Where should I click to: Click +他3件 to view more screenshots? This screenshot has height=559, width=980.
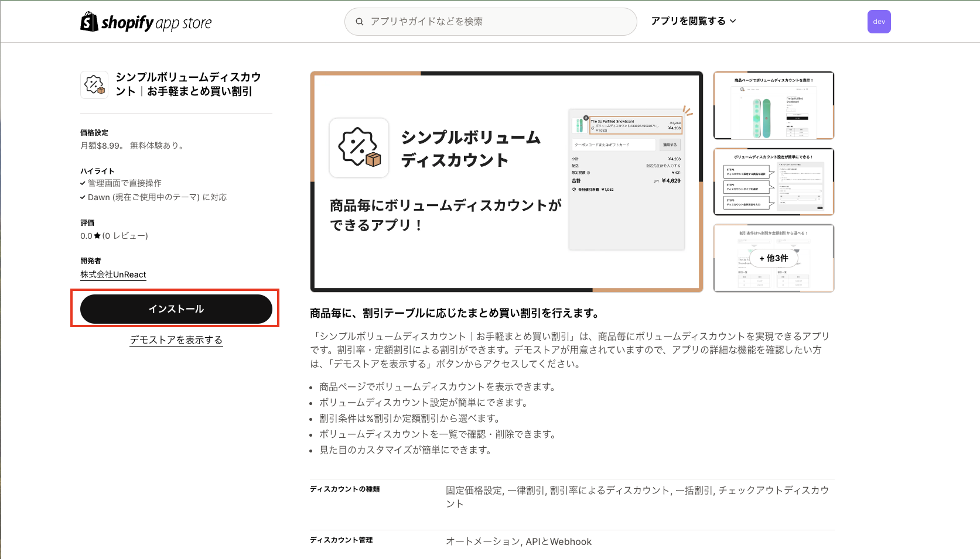(773, 258)
